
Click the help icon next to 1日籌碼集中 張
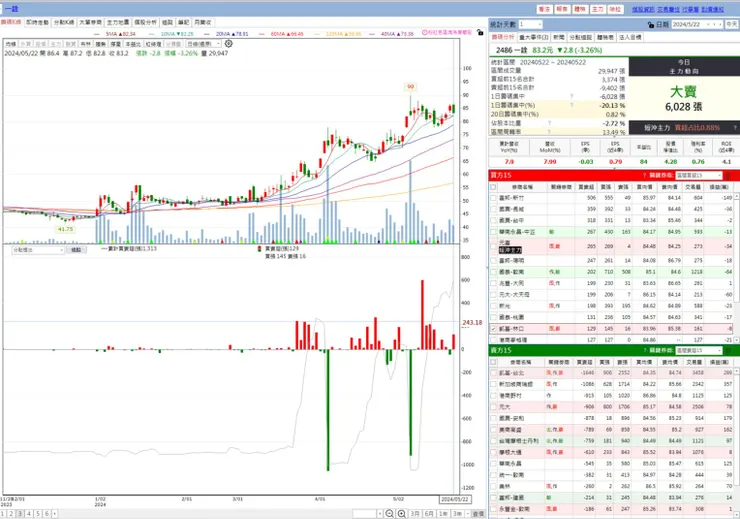point(572,96)
